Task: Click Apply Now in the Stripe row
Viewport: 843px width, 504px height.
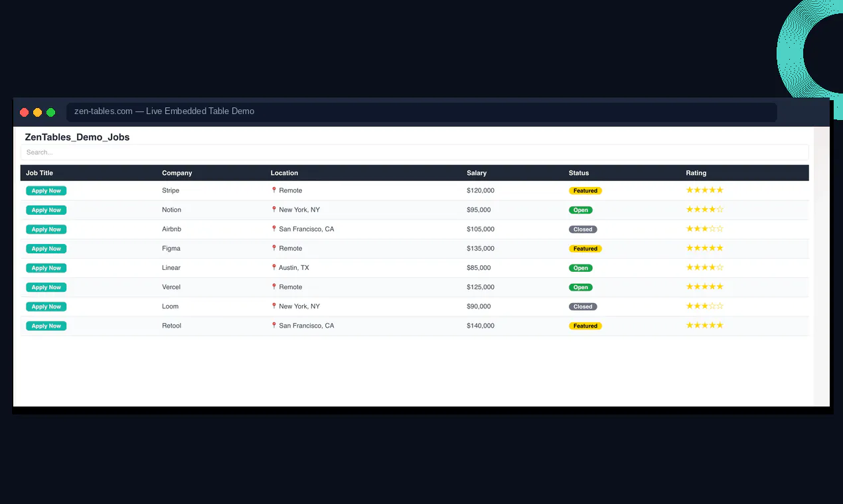Action: pos(46,191)
